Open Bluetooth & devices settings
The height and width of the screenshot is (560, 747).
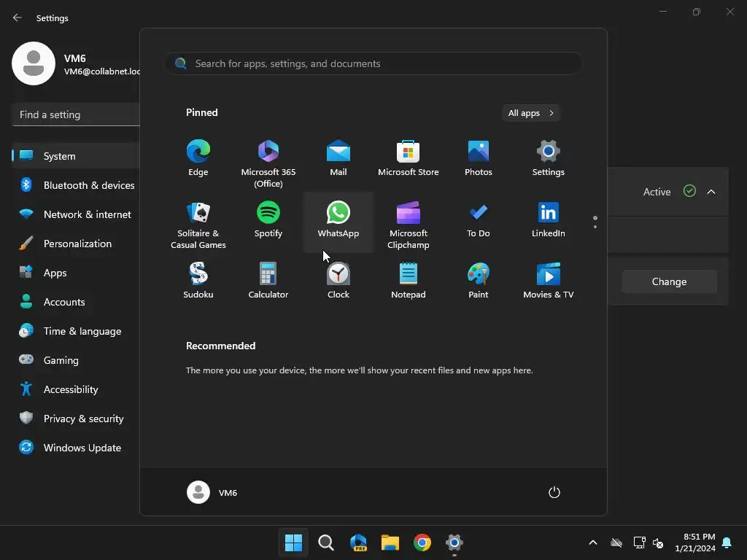tap(76, 185)
